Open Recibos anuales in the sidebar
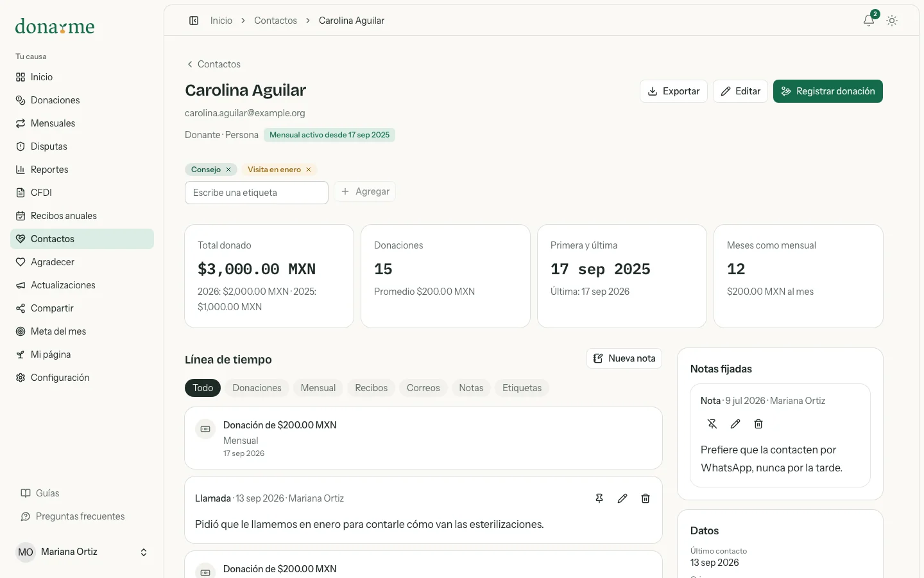This screenshot has height=578, width=924. 82,216
